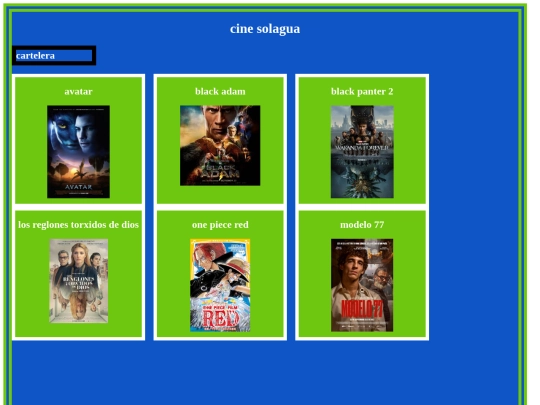
Task: Open the Avatar movie poster
Action: coord(79,152)
